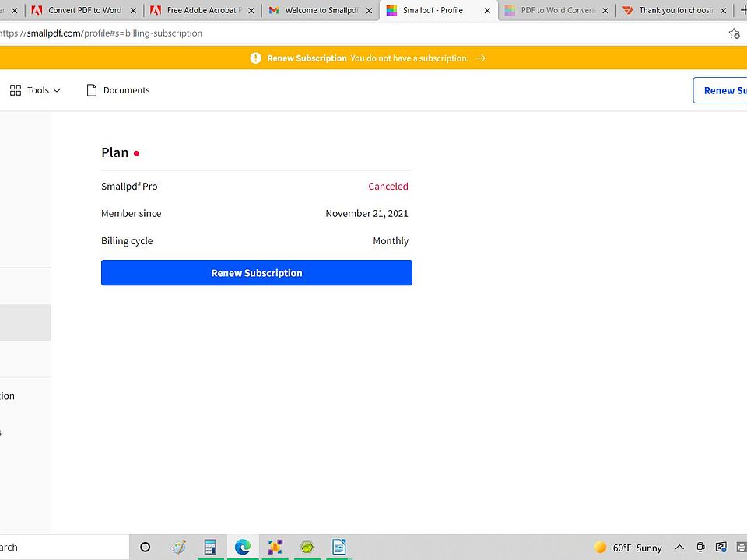Open Calculator from the taskbar
Screen dimensions: 747x560
[210, 547]
